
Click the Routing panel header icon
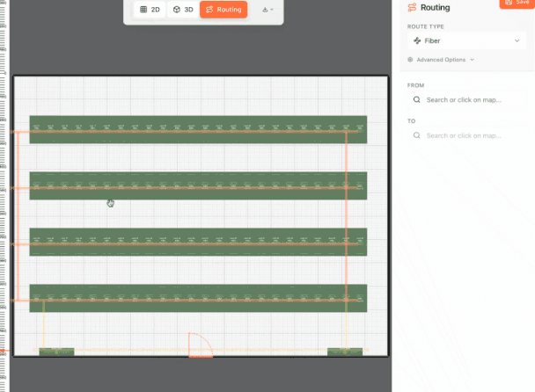click(x=412, y=7)
